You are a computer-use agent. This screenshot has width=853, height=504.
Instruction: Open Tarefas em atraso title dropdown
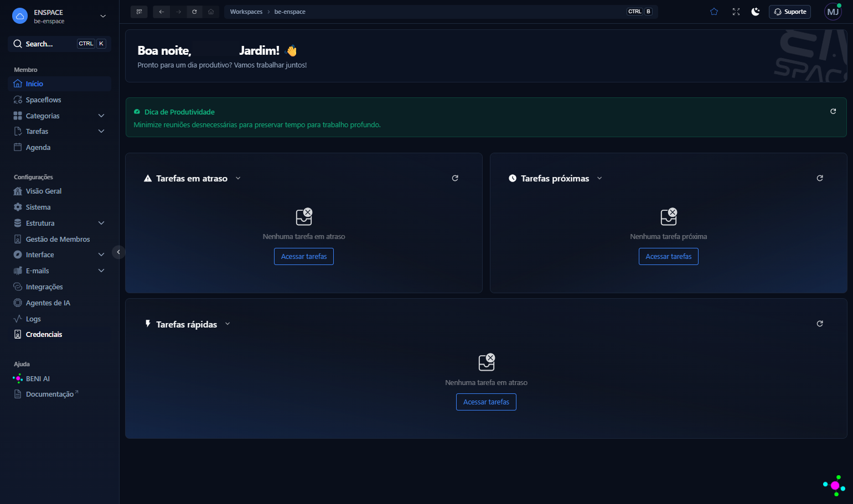click(x=238, y=178)
